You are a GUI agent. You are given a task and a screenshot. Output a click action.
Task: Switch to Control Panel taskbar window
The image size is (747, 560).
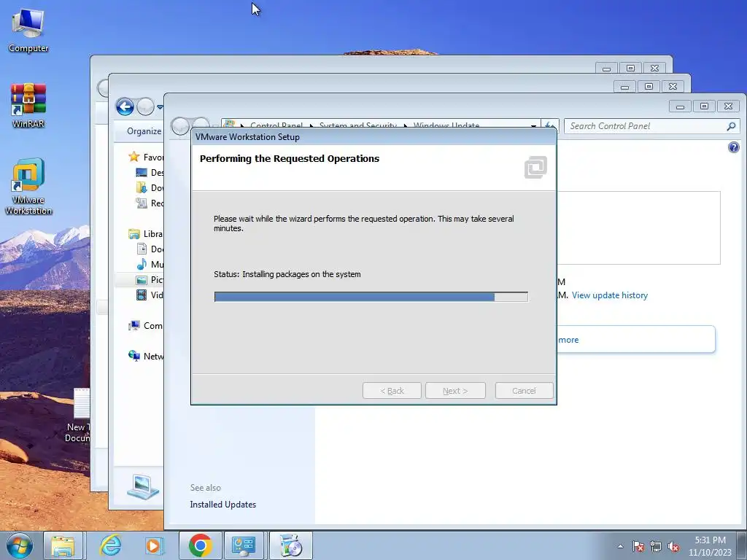click(x=244, y=545)
